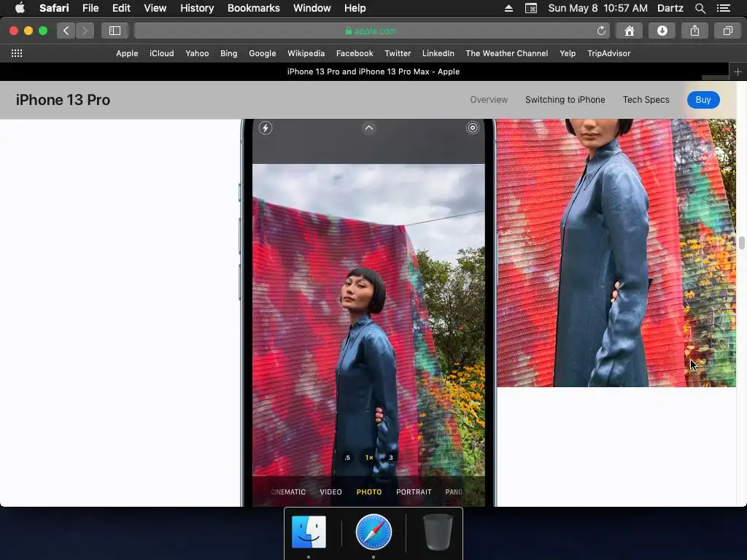Open Safari from the Dock

pyautogui.click(x=373, y=532)
